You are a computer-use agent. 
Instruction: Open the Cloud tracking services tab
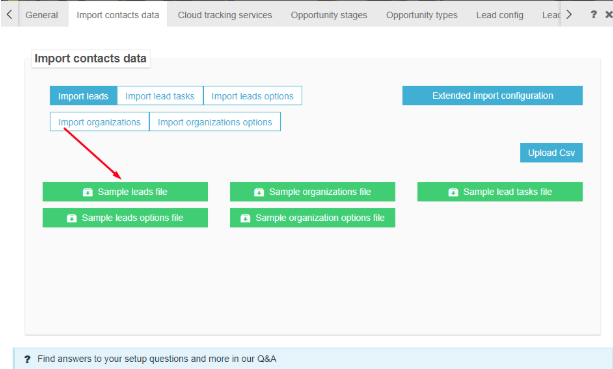point(225,15)
